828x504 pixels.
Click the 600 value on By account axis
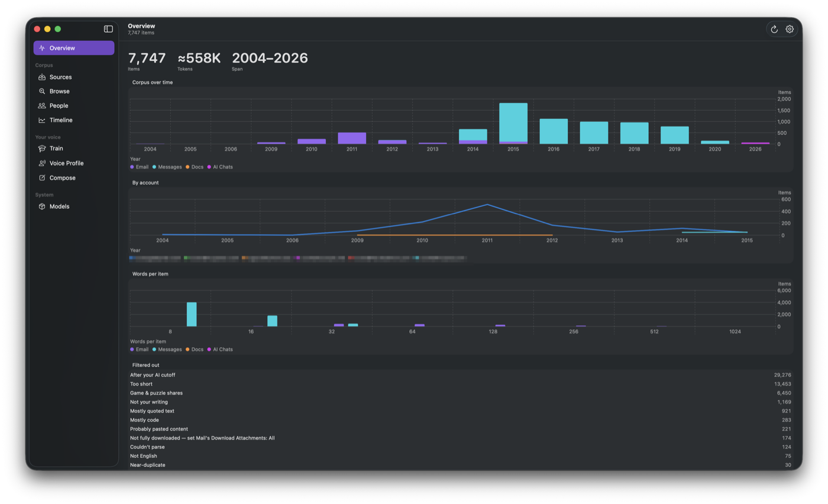point(785,199)
